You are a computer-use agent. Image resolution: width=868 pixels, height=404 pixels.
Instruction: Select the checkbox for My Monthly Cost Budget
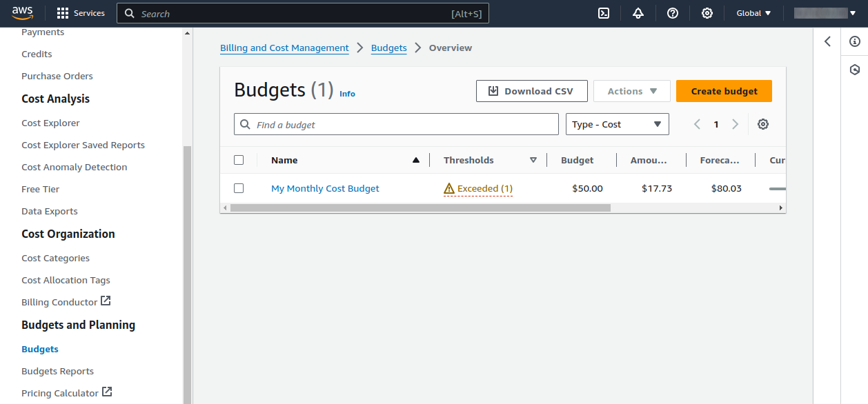(238, 188)
